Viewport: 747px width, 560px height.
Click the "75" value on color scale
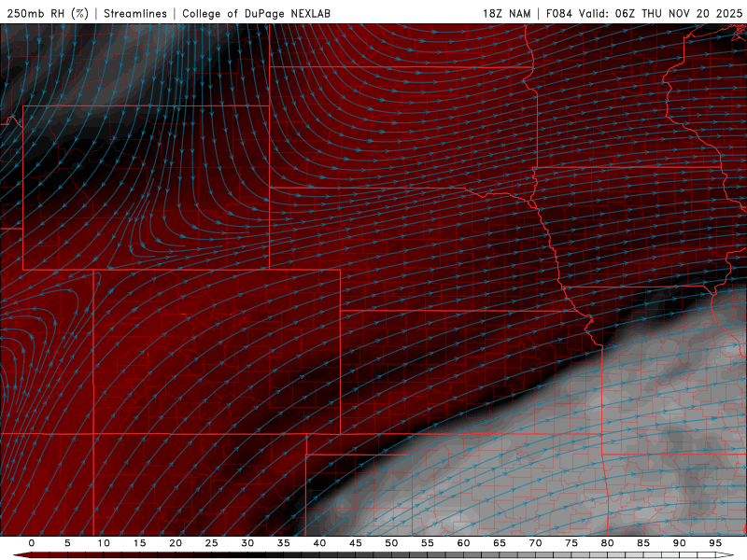pyautogui.click(x=571, y=543)
